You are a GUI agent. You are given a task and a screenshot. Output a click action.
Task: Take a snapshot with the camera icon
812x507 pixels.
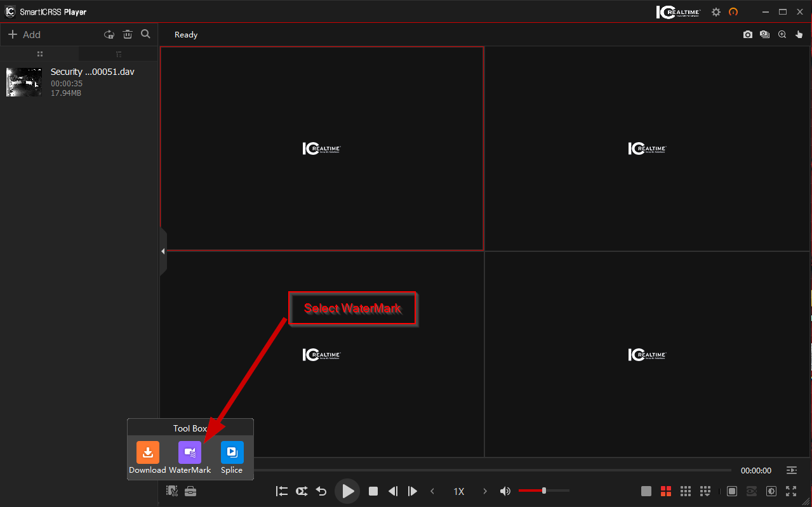(x=748, y=34)
